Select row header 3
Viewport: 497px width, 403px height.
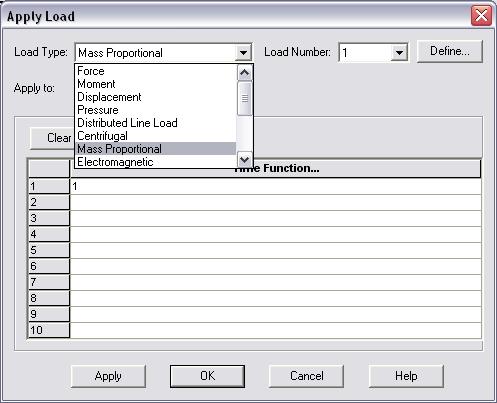[x=49, y=218]
